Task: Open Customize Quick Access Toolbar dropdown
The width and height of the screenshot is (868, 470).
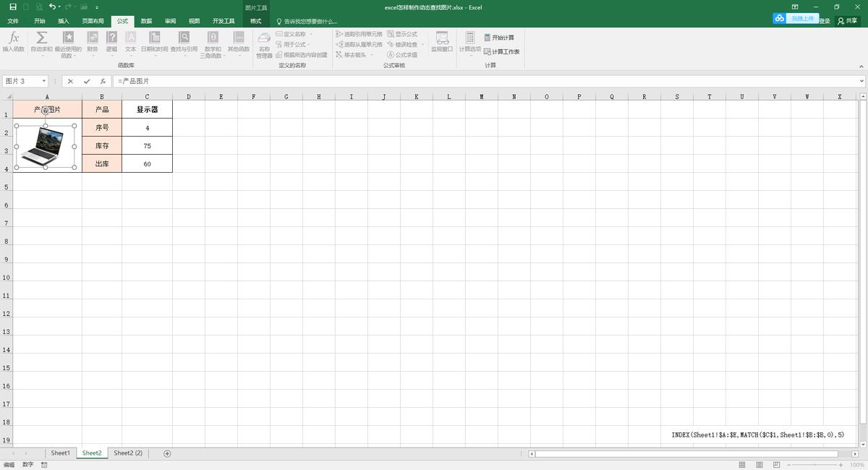Action: coord(97,7)
